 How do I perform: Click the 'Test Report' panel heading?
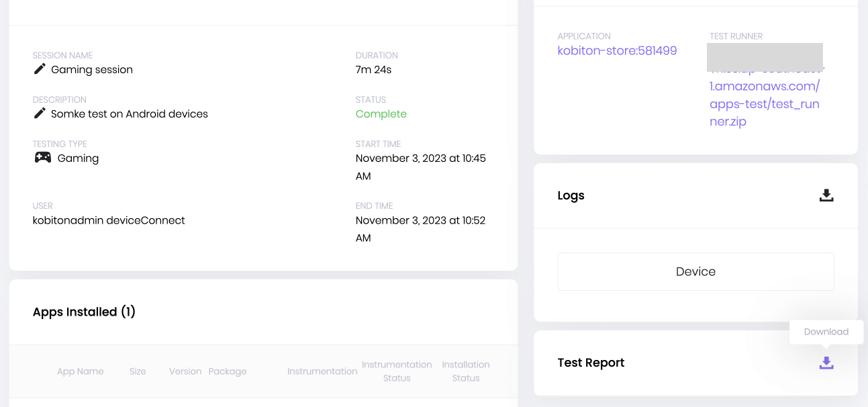[x=591, y=363]
